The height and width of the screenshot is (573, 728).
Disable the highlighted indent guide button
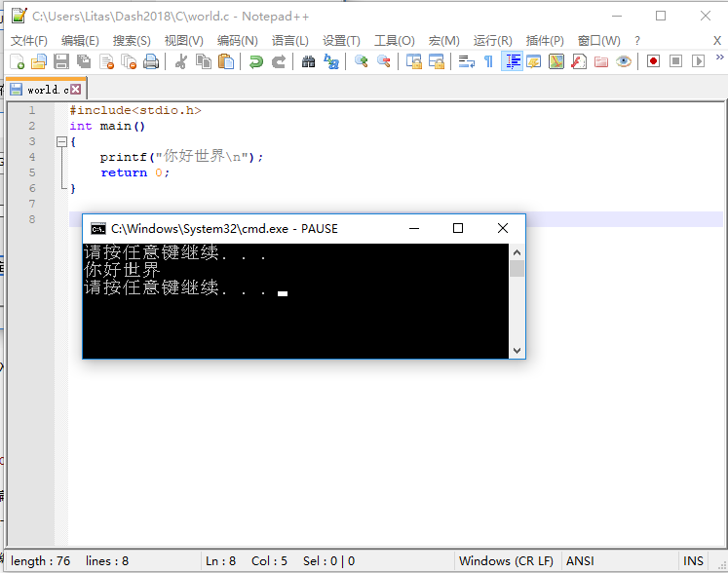tap(512, 61)
